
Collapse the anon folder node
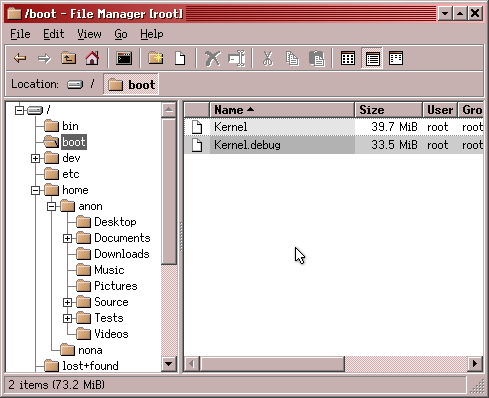(51, 207)
